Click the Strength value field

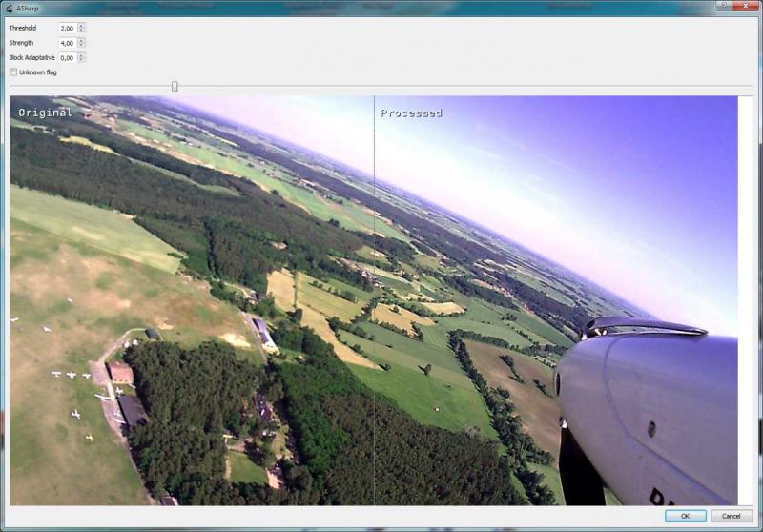click(x=67, y=43)
